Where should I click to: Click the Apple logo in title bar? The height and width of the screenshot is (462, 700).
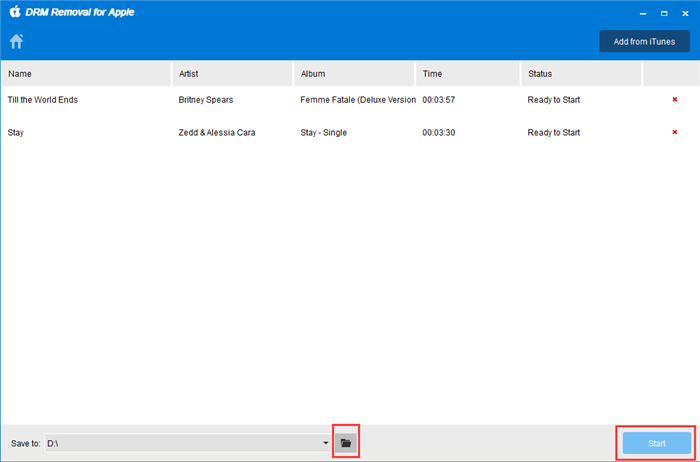coord(15,12)
